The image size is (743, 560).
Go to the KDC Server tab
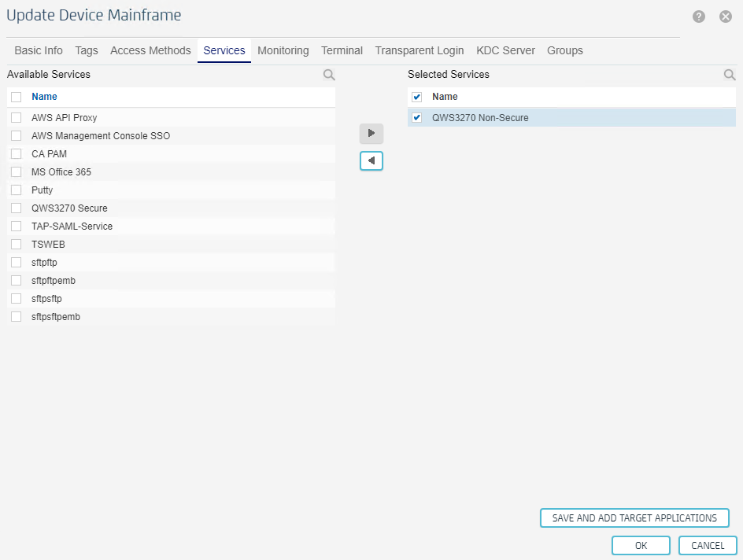[x=505, y=50]
